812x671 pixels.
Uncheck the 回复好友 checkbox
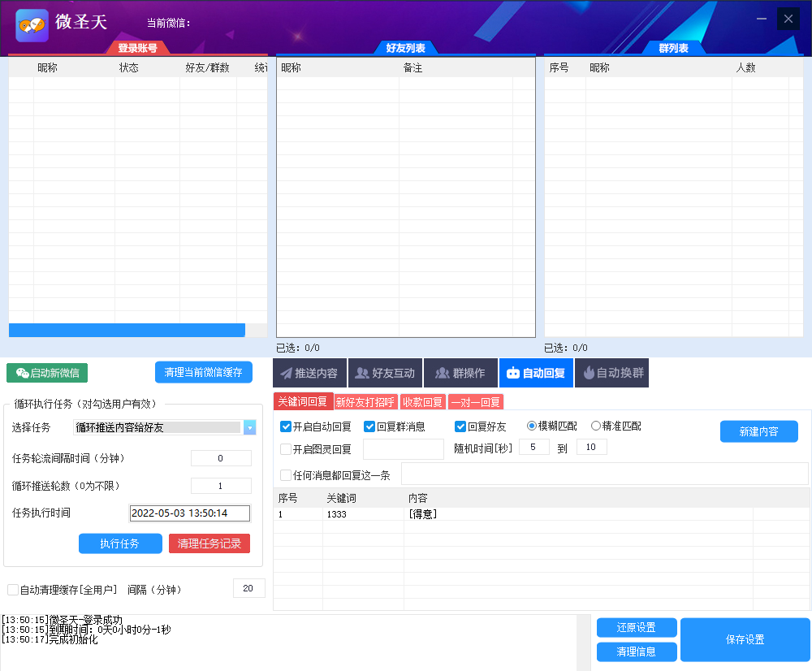[x=460, y=426]
